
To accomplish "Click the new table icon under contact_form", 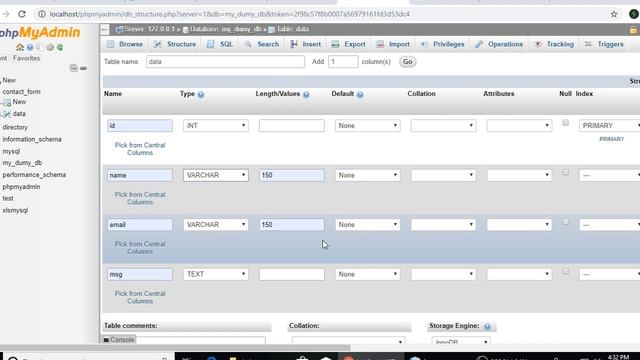I will pyautogui.click(x=7, y=102).
